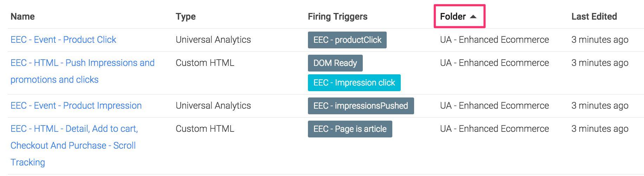
Task: Select the EEC - Impression click trigger
Action: click(354, 83)
